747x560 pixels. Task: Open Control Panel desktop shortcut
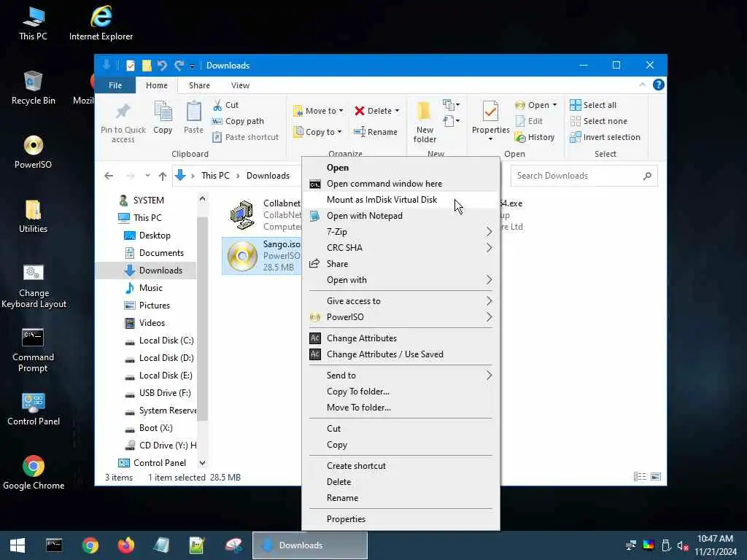tap(34, 410)
